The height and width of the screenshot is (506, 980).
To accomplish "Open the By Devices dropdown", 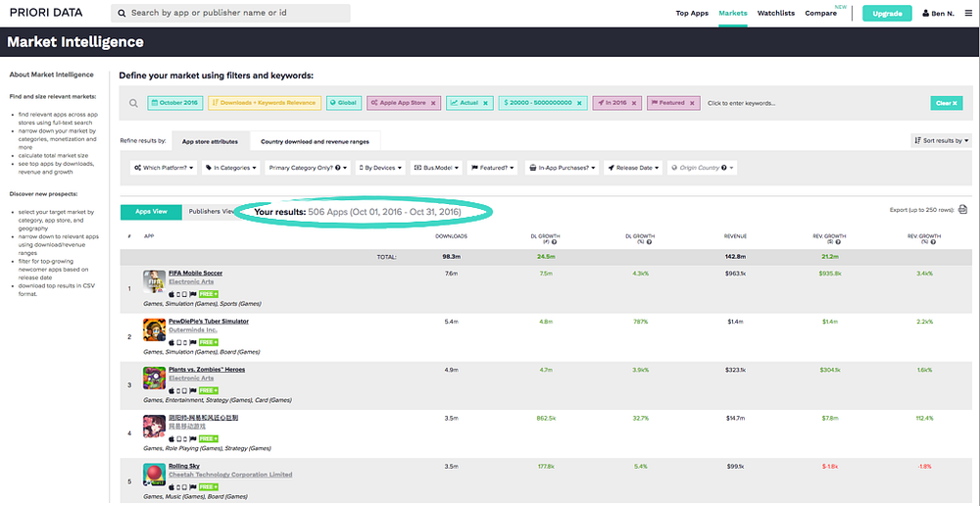I will (380, 168).
